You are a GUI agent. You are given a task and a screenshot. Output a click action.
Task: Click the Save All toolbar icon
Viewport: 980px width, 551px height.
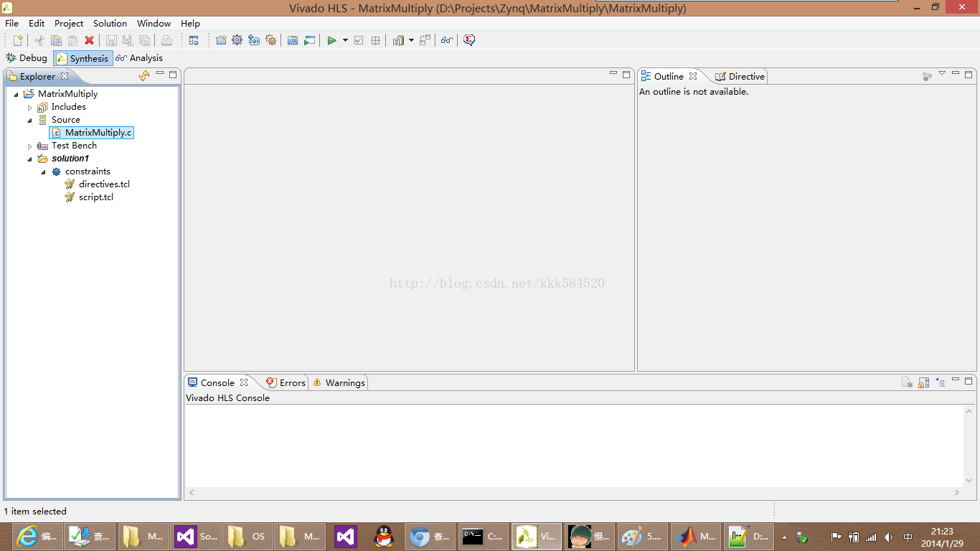click(x=144, y=40)
